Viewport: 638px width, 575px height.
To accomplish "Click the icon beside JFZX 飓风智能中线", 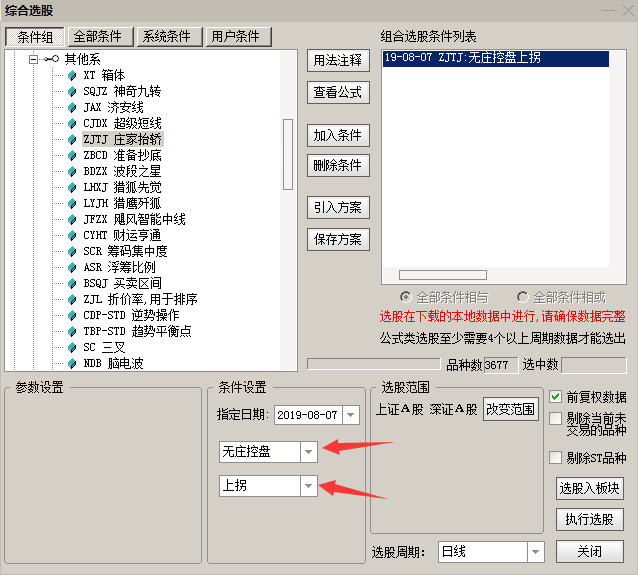I will click(x=72, y=219).
